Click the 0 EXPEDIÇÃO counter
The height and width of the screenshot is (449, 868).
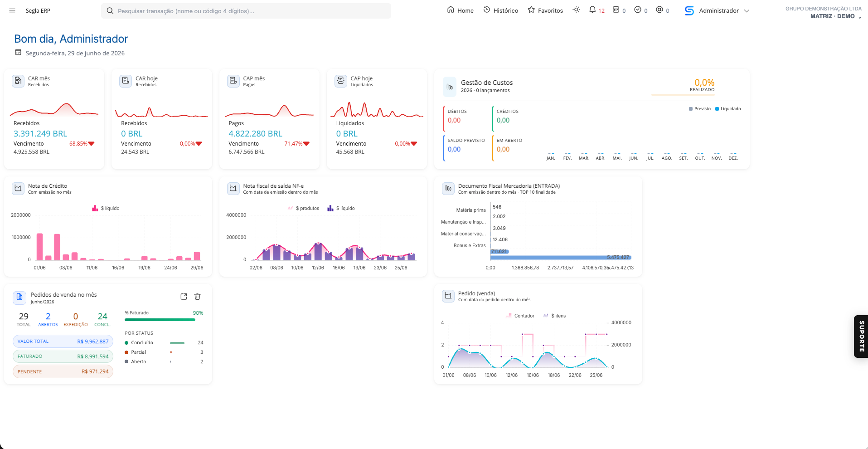(x=76, y=319)
